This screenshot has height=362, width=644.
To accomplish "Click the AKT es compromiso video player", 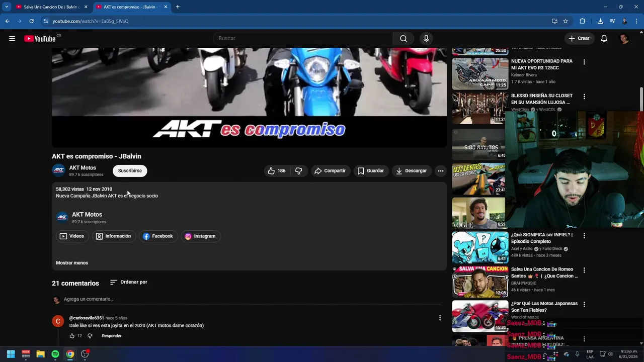I will [249, 98].
